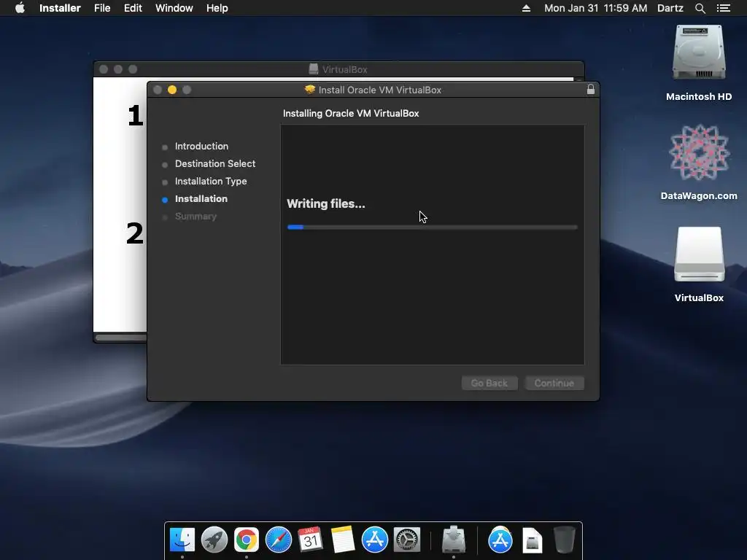Screen dimensions: 747x560
Task: Open the File menu
Action: (102, 8)
